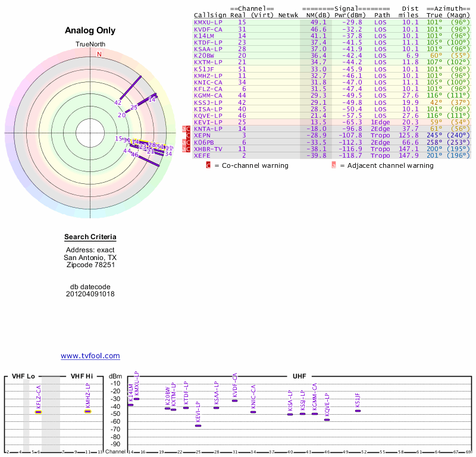This screenshot has width=476, height=457.
Task: Select the K14LM callsign table row
Action: click(x=332, y=36)
